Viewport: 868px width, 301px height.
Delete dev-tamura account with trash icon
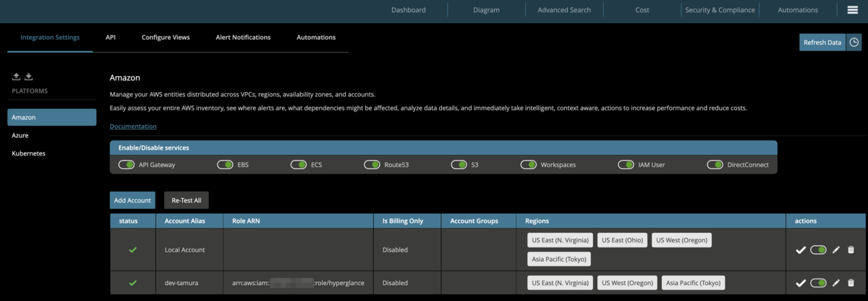(851, 283)
